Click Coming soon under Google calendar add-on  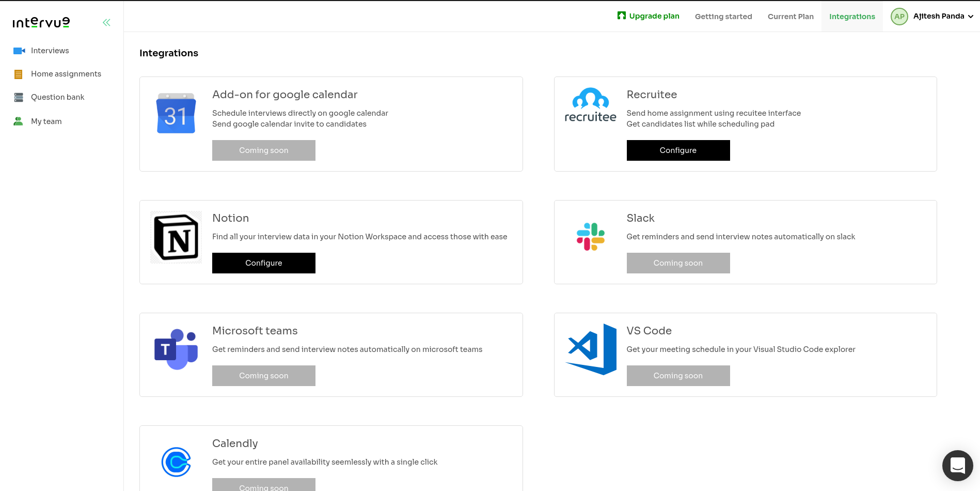[x=264, y=150]
